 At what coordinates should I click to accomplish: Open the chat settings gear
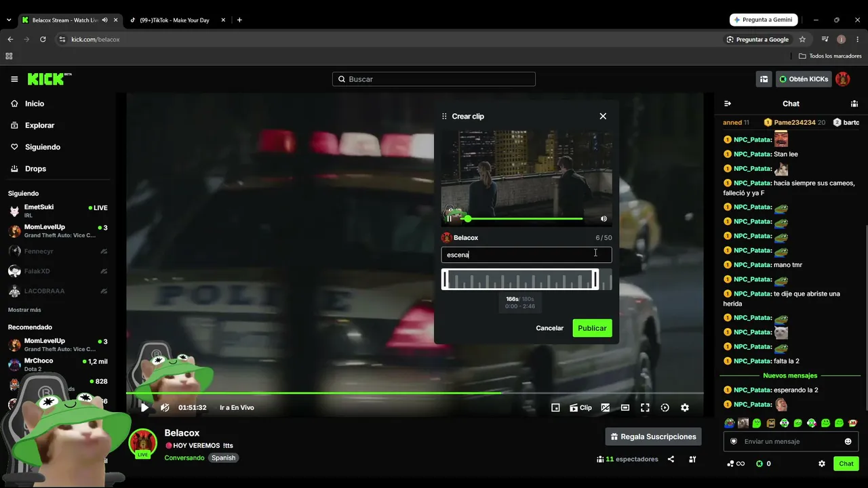coord(822,464)
